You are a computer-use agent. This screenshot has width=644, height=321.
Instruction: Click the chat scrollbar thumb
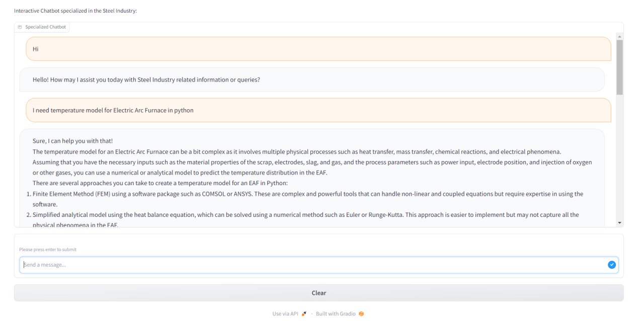(x=620, y=67)
